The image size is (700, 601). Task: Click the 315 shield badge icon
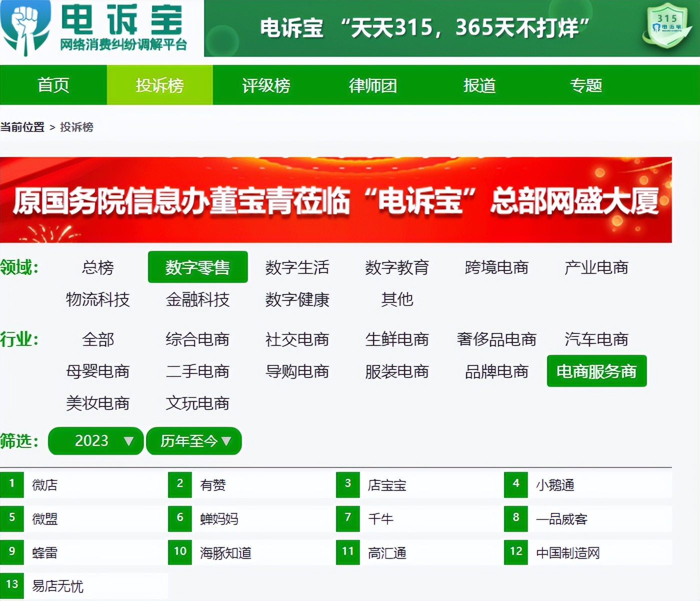pos(667,25)
